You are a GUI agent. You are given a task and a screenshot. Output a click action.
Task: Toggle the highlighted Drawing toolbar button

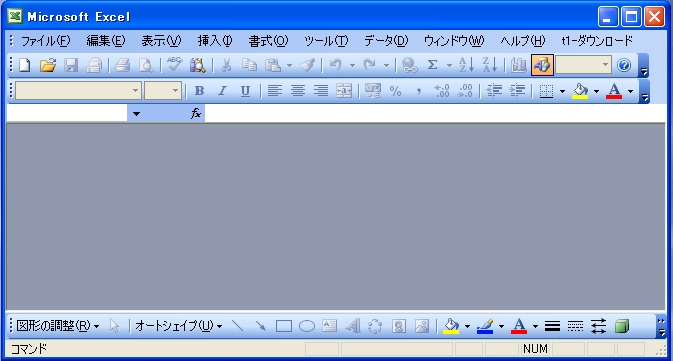point(542,65)
